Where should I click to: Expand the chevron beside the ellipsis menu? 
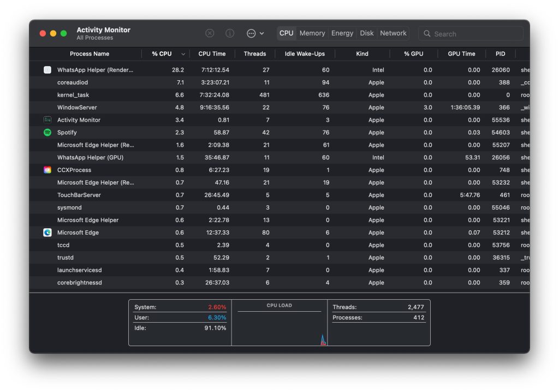[x=261, y=33]
